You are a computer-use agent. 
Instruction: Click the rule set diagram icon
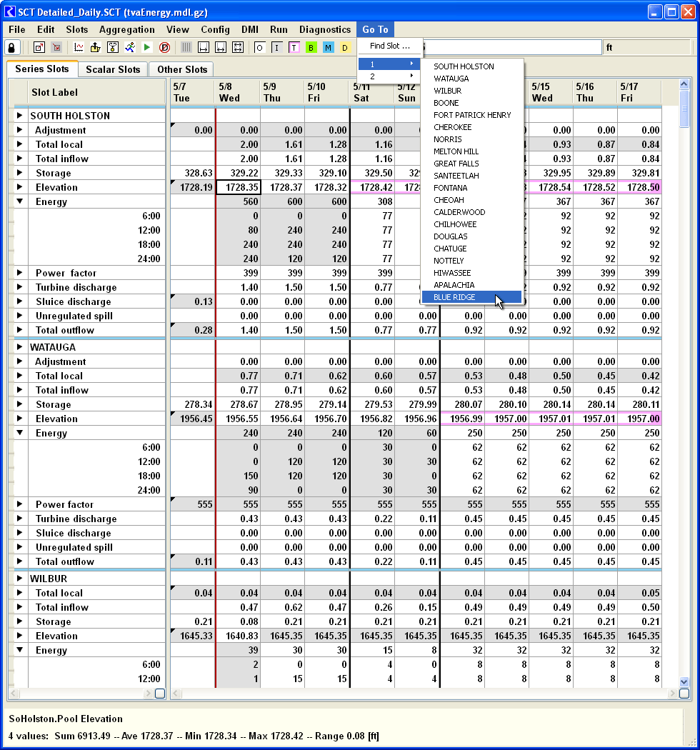[113, 47]
